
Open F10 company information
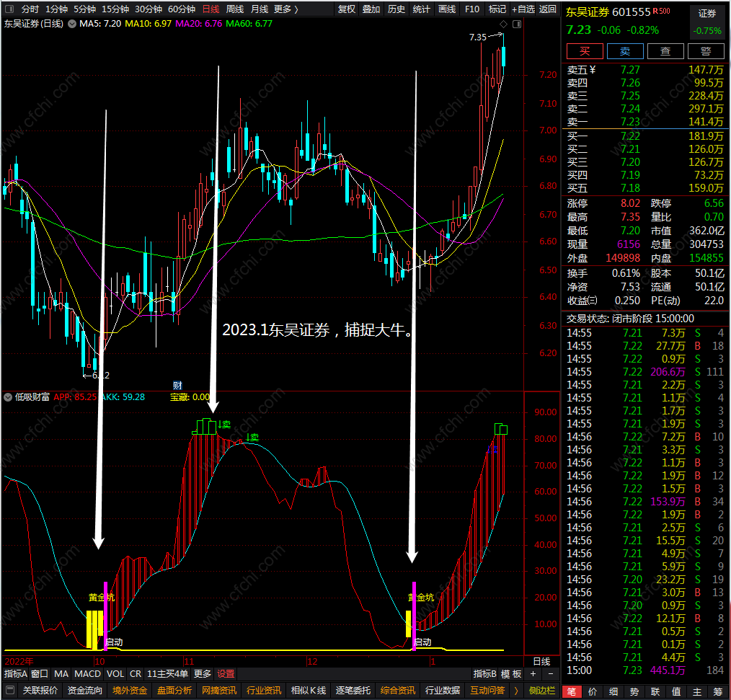pyautogui.click(x=471, y=9)
